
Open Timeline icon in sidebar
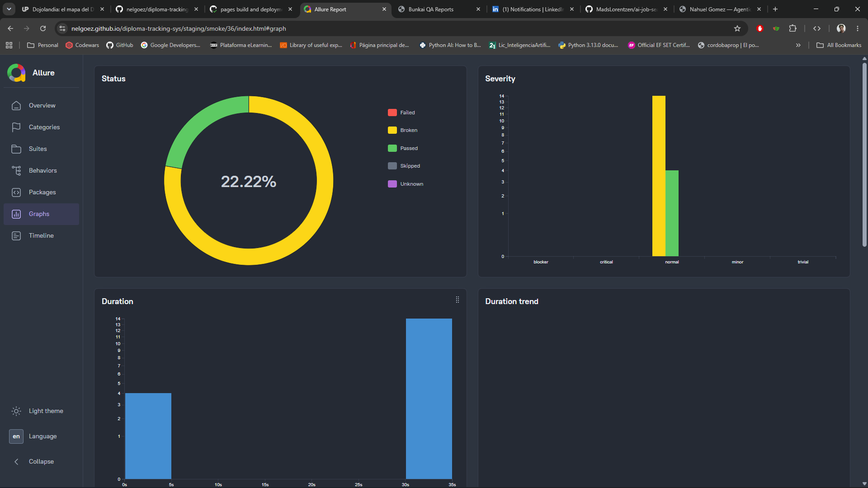pos(16,235)
